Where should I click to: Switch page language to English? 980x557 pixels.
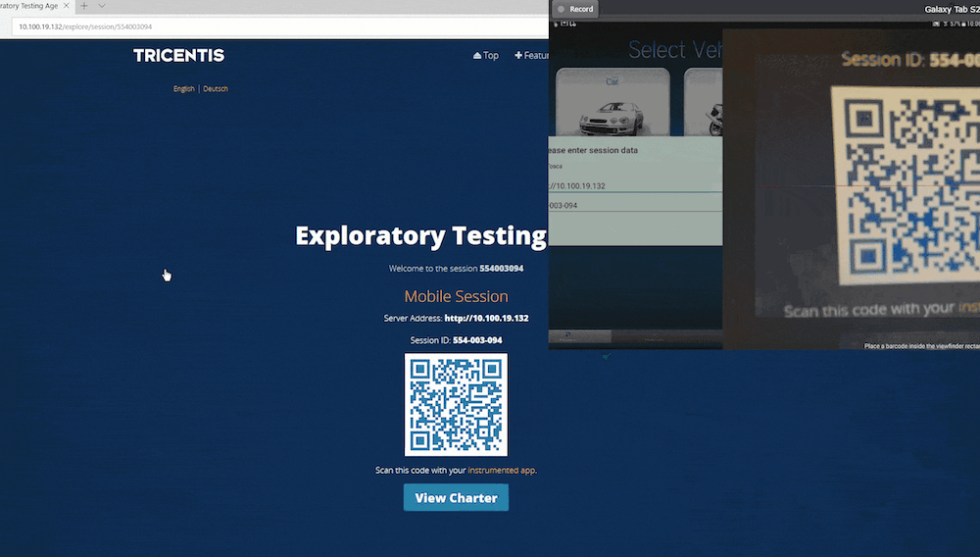[x=184, y=89]
